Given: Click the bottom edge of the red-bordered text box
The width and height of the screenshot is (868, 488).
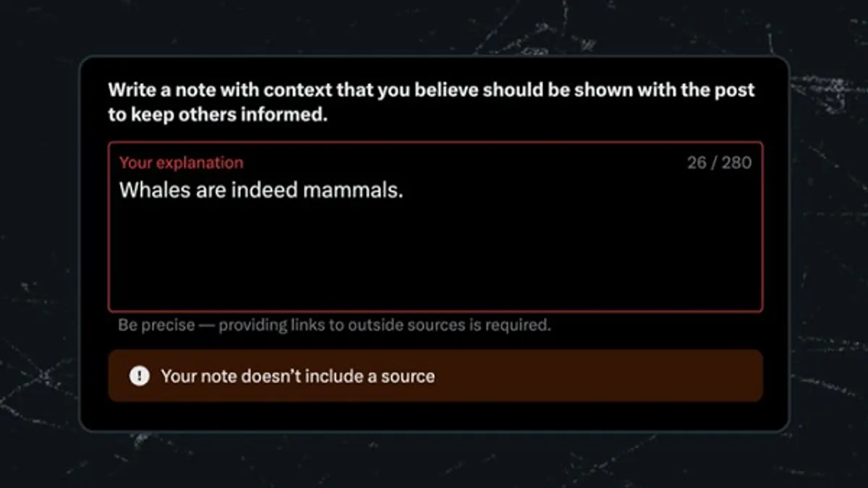Looking at the screenshot, I should (435, 312).
